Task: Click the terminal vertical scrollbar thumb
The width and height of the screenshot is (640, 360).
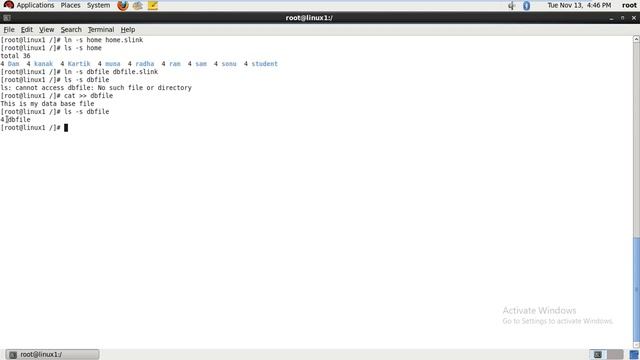Action: click(x=636, y=289)
